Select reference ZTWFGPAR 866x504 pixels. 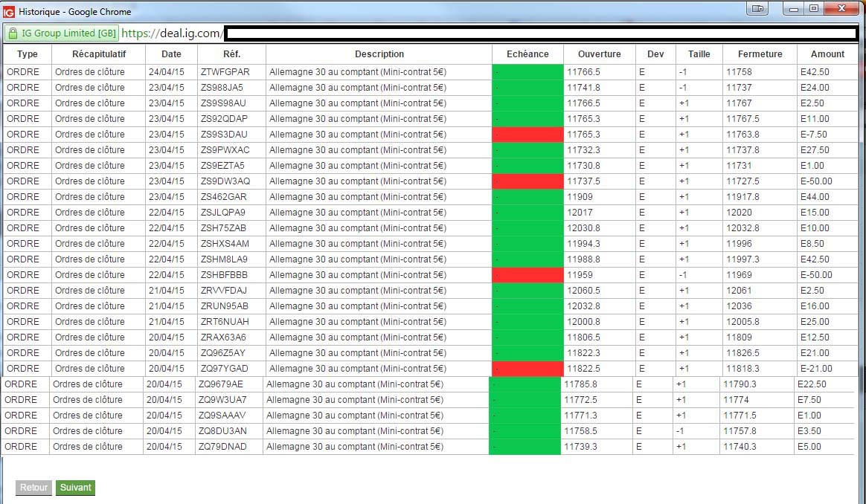[225, 72]
